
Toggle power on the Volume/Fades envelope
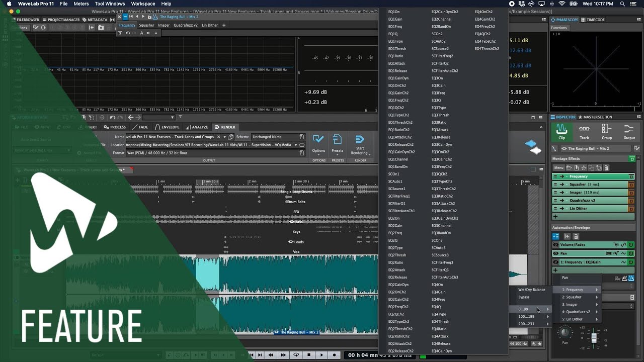tap(631, 245)
